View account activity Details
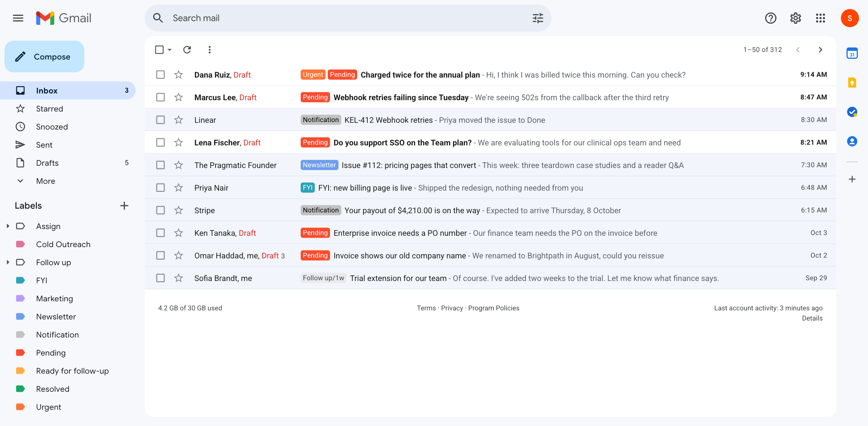This screenshot has width=868, height=426. tap(812, 318)
